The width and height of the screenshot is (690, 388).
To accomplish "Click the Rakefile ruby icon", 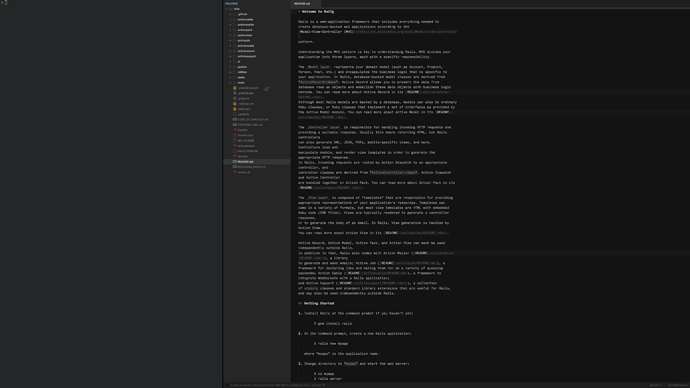I will (235, 157).
